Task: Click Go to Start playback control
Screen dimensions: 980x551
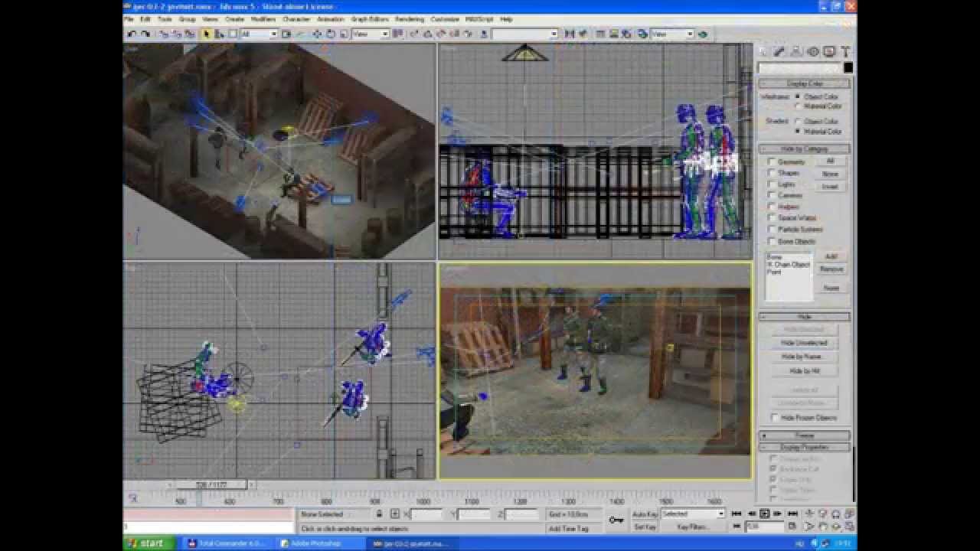Action: coord(737,514)
